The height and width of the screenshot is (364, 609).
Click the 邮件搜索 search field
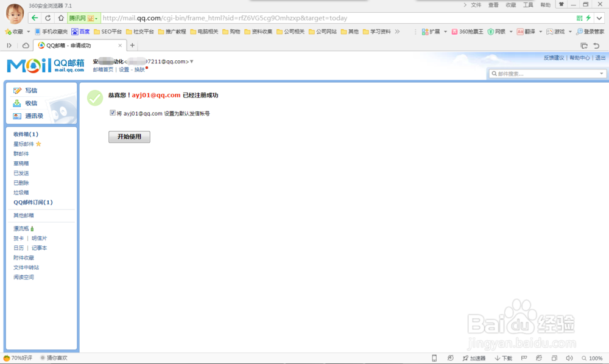coord(544,73)
